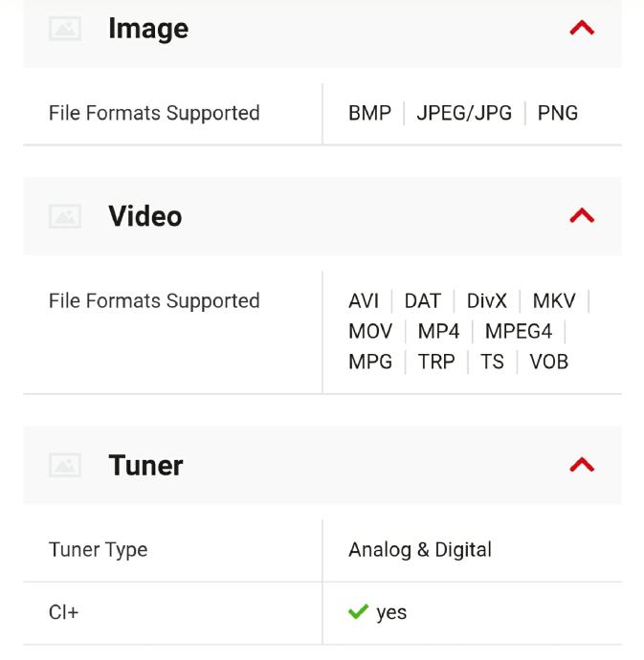Viewport: 644px width, 660px height.
Task: Click the CI+ row label
Action: [x=63, y=612]
